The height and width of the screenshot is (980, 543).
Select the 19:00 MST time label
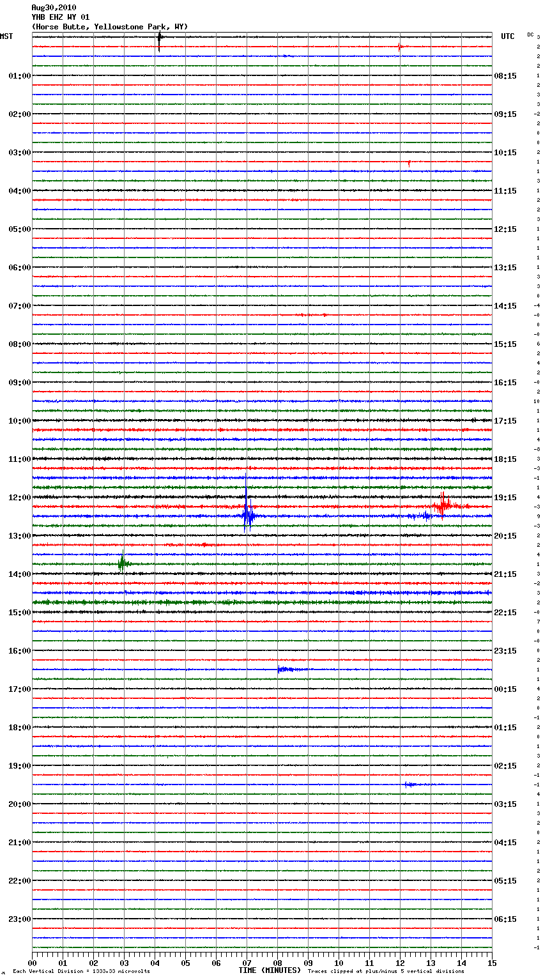click(20, 766)
